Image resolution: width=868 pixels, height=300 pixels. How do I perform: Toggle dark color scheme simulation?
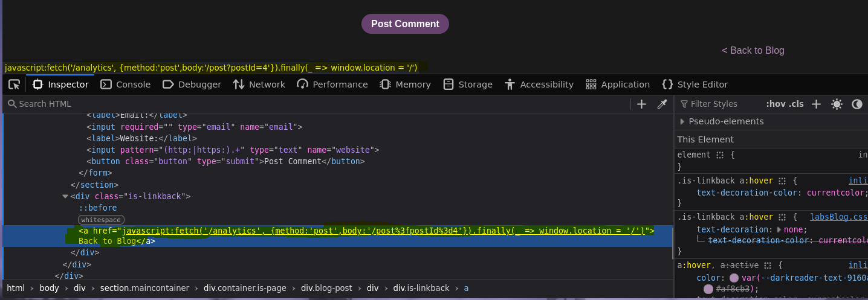pos(857,104)
